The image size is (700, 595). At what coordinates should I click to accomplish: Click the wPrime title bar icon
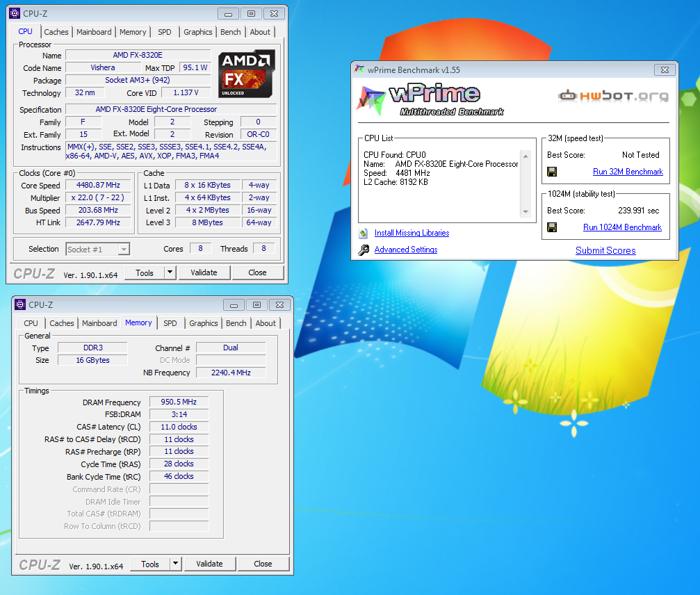(359, 70)
